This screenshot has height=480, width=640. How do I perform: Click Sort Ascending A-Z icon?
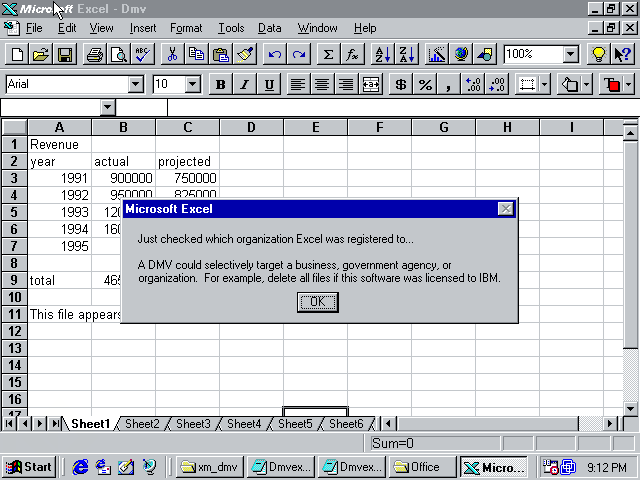coord(383,54)
